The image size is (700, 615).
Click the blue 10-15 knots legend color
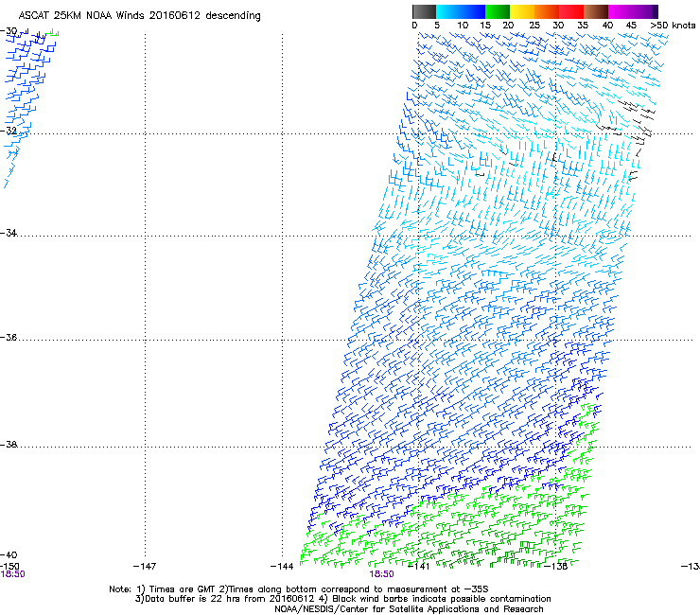pyautogui.click(x=473, y=11)
